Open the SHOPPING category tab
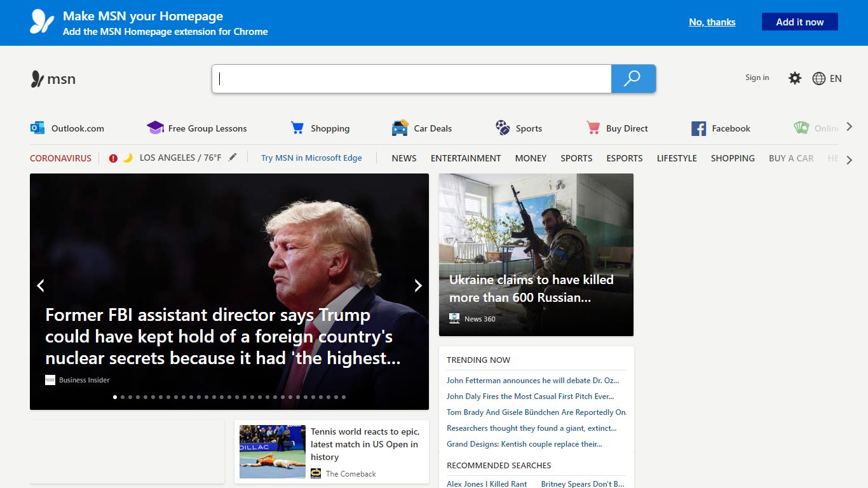This screenshot has width=868, height=488. (733, 158)
